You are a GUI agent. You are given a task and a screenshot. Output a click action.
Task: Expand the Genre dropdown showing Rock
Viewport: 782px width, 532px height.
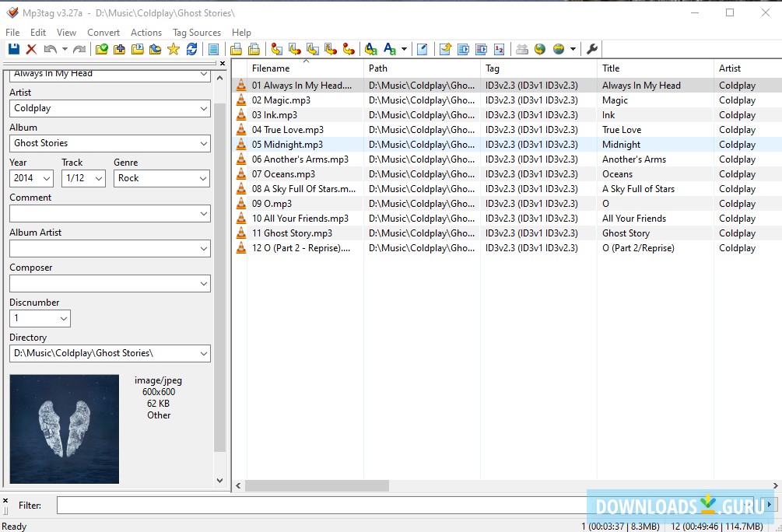click(x=204, y=178)
